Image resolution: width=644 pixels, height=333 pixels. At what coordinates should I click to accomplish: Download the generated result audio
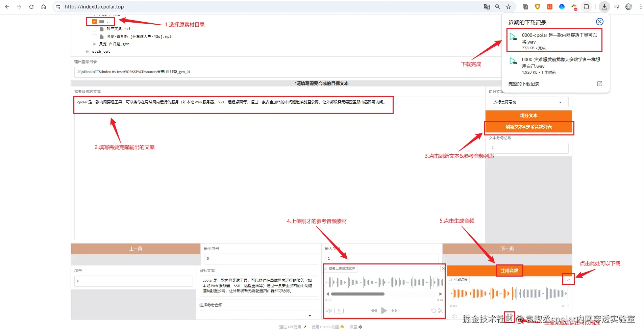(569, 280)
